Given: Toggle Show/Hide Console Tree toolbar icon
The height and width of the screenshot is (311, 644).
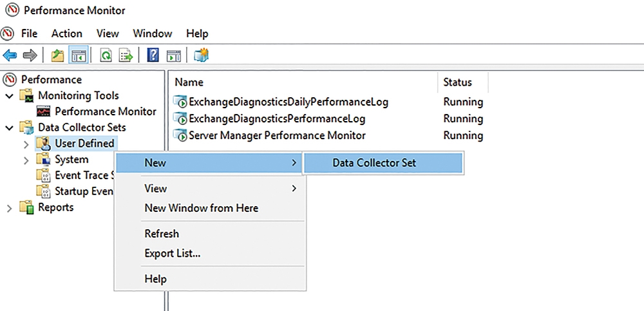Looking at the screenshot, I should 79,55.
